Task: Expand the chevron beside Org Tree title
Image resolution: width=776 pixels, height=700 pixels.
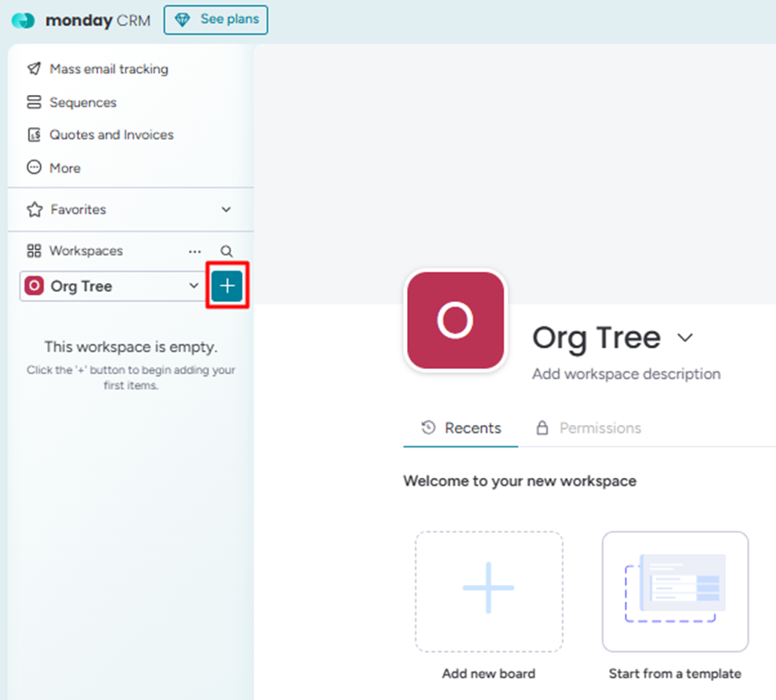Action: coord(685,338)
